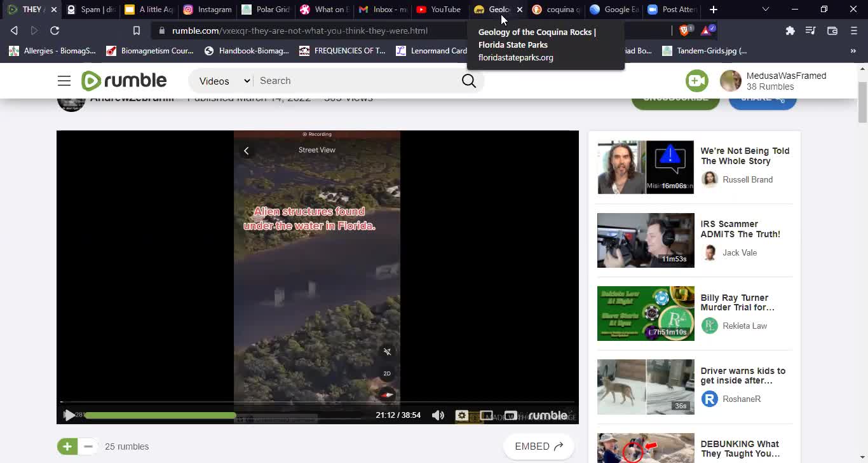Expand the Videos search-type dropdown
Screen dimensions: 868x463
(224, 81)
